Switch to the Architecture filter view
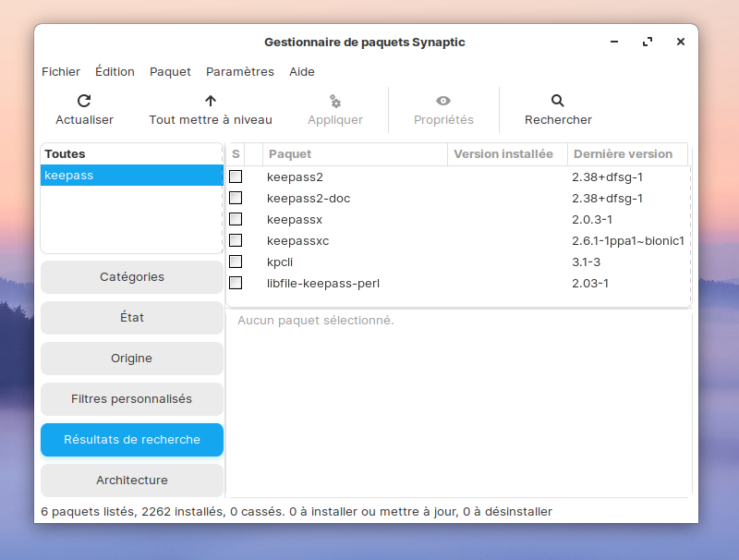The height and width of the screenshot is (560, 739). 132,481
